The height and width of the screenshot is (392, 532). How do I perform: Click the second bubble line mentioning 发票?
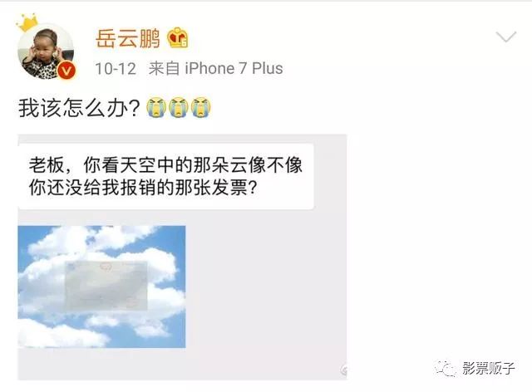point(144,188)
